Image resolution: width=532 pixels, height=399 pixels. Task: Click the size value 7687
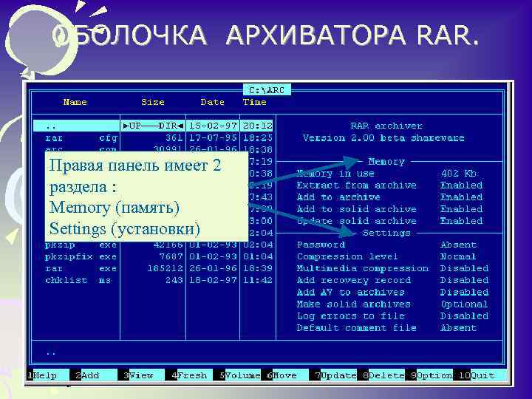tap(171, 256)
